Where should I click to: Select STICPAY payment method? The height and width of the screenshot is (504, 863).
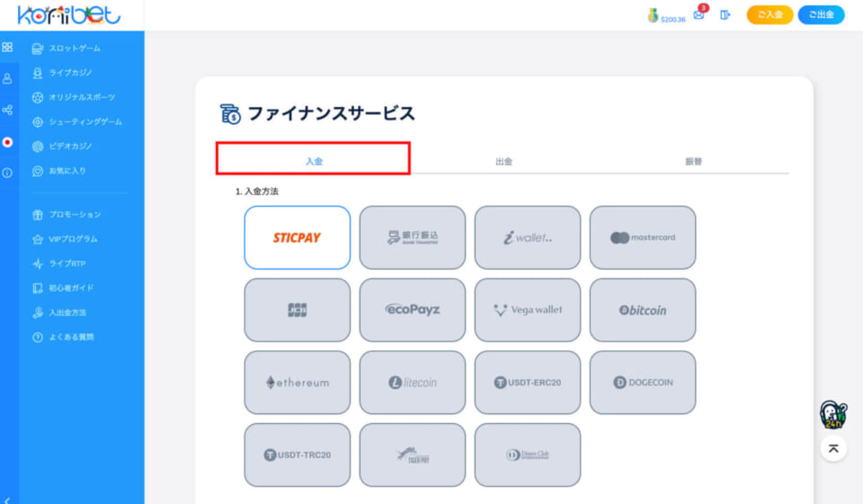pyautogui.click(x=298, y=238)
